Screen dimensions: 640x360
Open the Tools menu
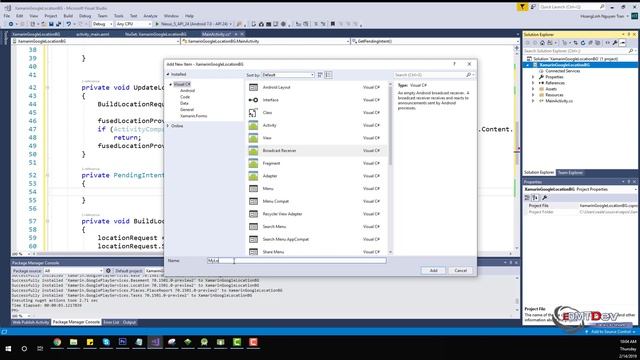(x=119, y=16)
